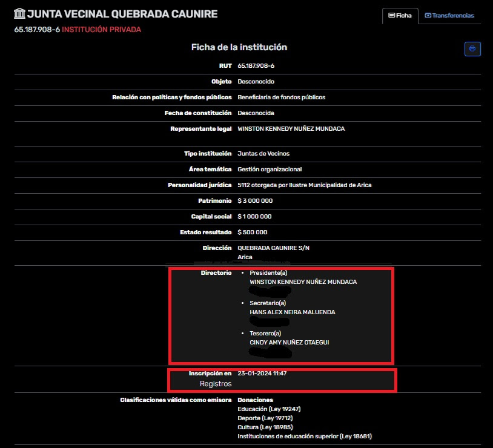This screenshot has height=448, width=493.
Task: Click the Capital social amount $ 1 000 000
Action: point(254,217)
